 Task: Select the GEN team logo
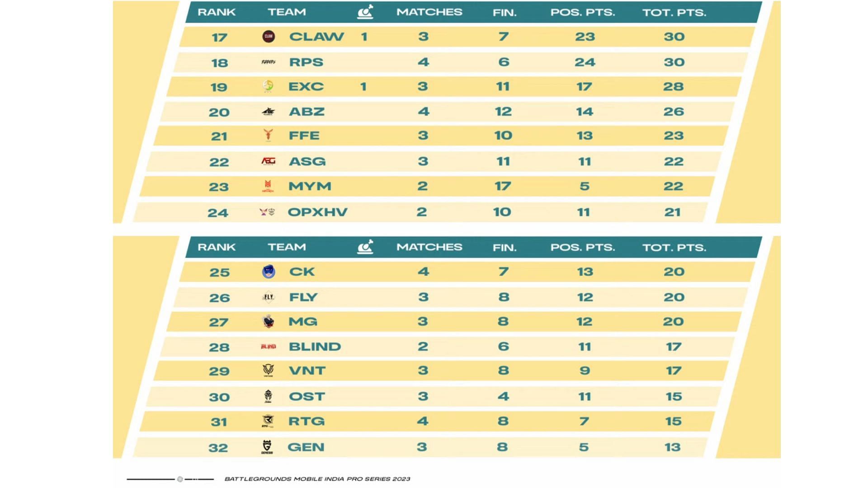267,446
